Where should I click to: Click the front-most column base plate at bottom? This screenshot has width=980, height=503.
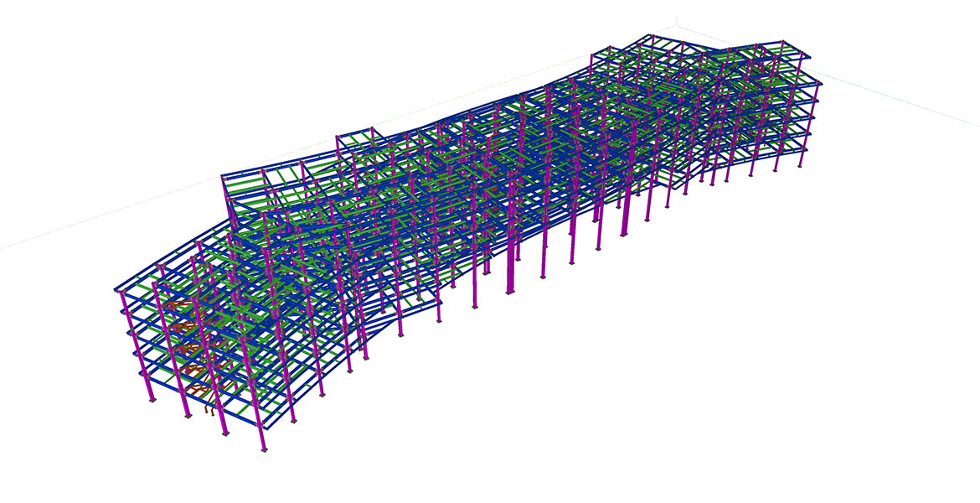(265, 449)
